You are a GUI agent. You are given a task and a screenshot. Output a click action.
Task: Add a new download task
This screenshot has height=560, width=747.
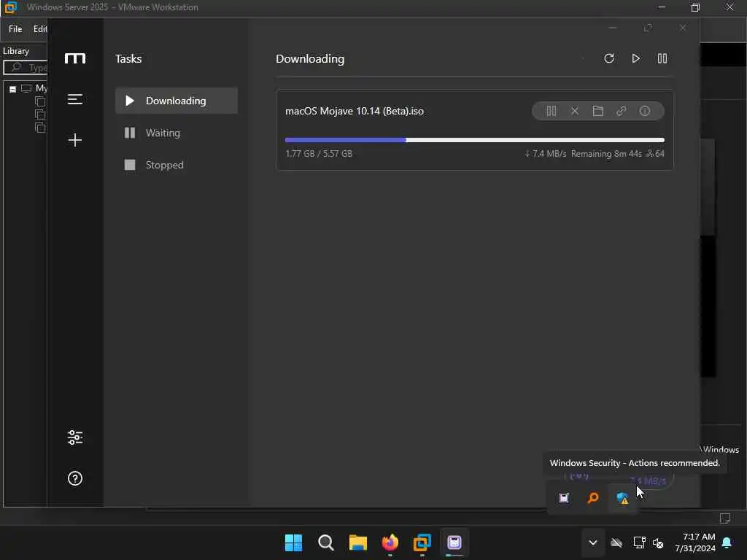pyautogui.click(x=75, y=140)
